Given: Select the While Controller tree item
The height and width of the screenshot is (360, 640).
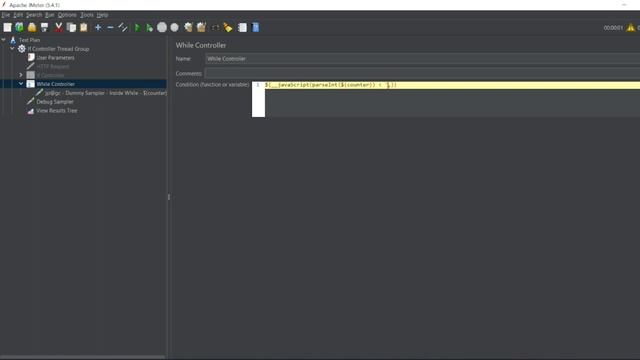Looking at the screenshot, I should 56,84.
